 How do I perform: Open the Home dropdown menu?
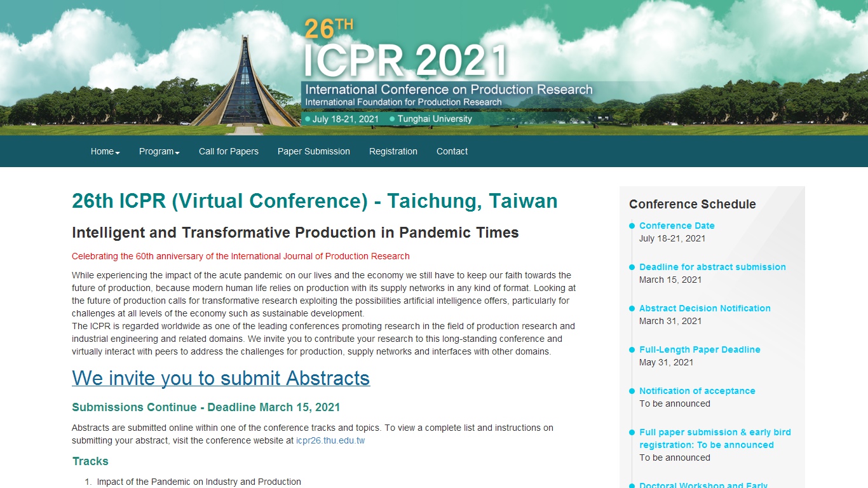pos(105,151)
